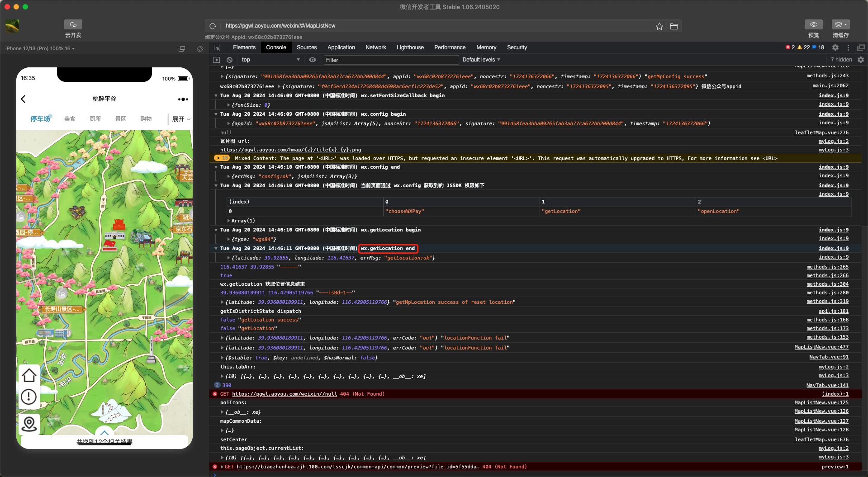Bookmark the URL with the star icon
This screenshot has height=477, width=868.
659,26
